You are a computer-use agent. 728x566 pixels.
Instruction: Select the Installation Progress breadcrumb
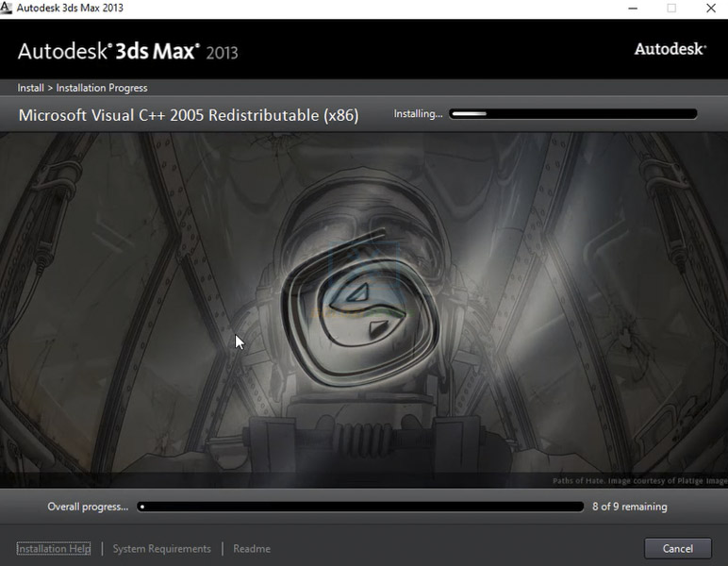(102, 88)
